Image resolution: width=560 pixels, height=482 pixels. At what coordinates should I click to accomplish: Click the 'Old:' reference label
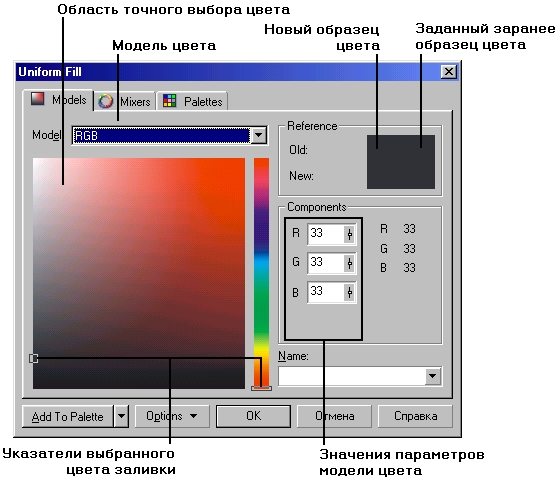298,150
